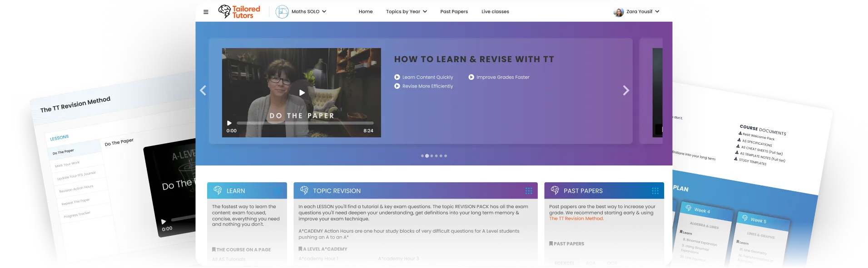
Task: Open the grid icon in LEARN header
Action: [278, 191]
